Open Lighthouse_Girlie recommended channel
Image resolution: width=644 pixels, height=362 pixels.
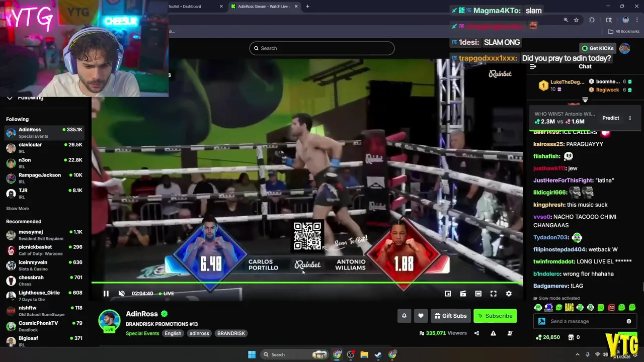tap(44, 296)
